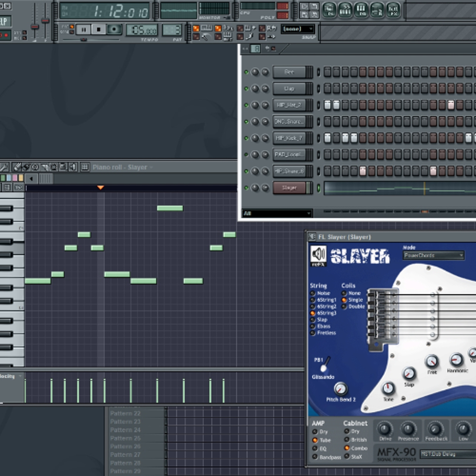
Task: Choose Fretless string option in Slayer
Action: click(x=313, y=333)
